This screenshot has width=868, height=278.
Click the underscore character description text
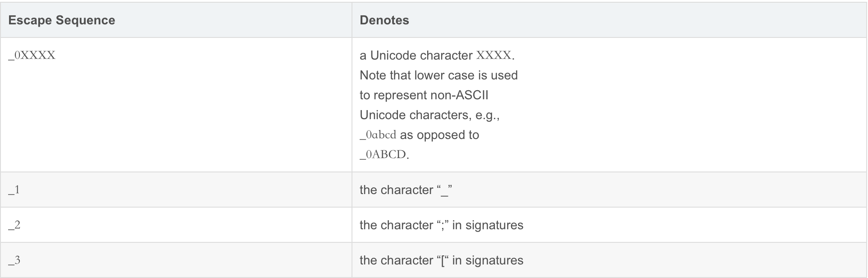[x=406, y=190]
